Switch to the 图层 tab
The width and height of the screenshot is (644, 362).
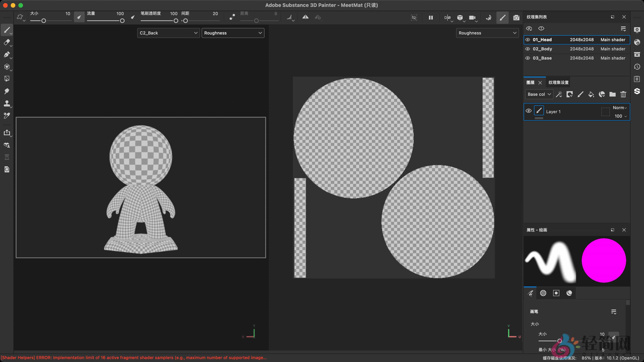[531, 82]
